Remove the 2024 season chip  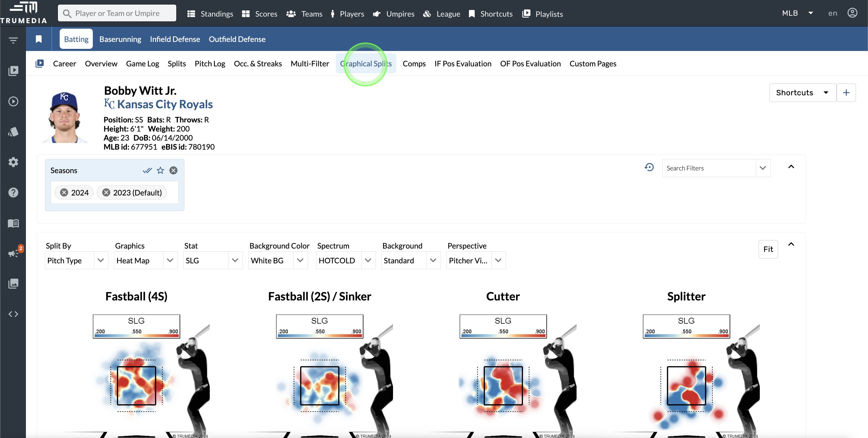pyautogui.click(x=64, y=192)
